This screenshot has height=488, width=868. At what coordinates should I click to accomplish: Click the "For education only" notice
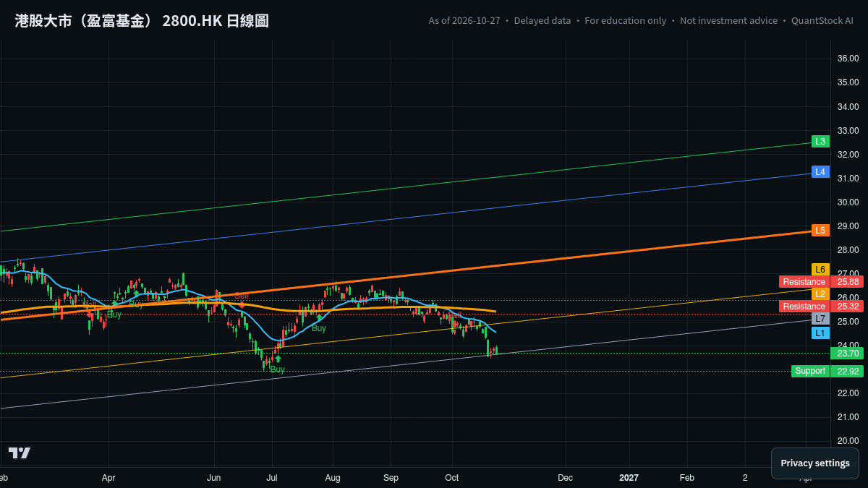tap(626, 20)
